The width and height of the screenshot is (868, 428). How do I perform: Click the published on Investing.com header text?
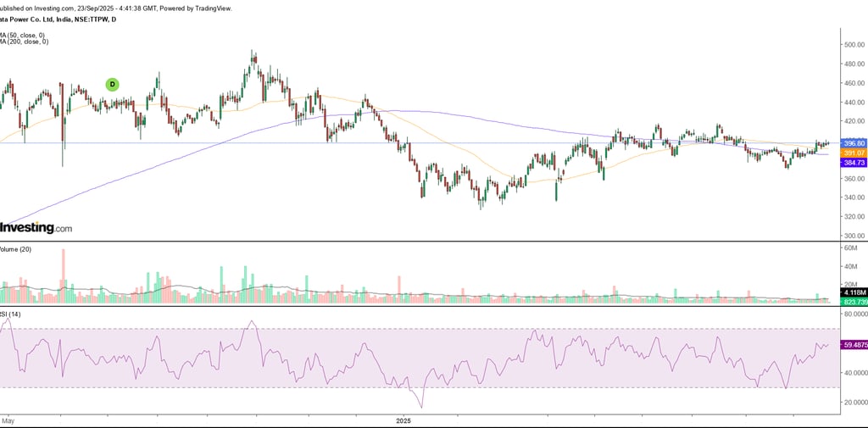click(x=115, y=8)
